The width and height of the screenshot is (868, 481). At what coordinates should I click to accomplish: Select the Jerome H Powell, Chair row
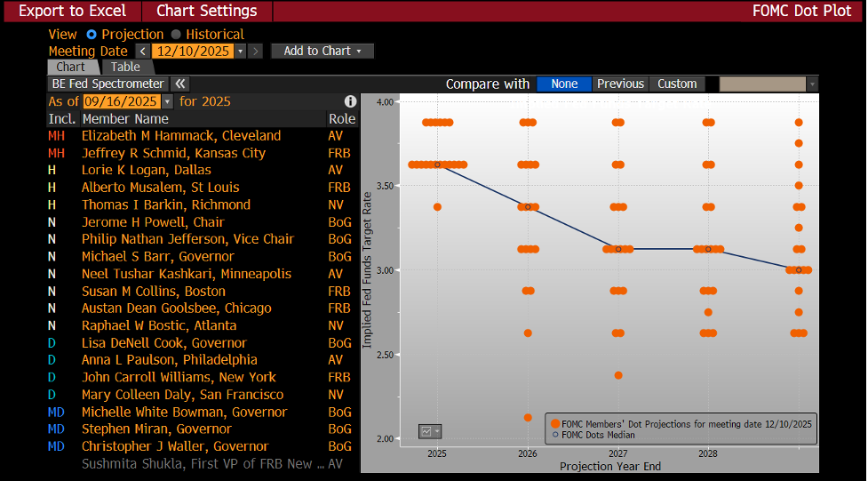(x=203, y=222)
